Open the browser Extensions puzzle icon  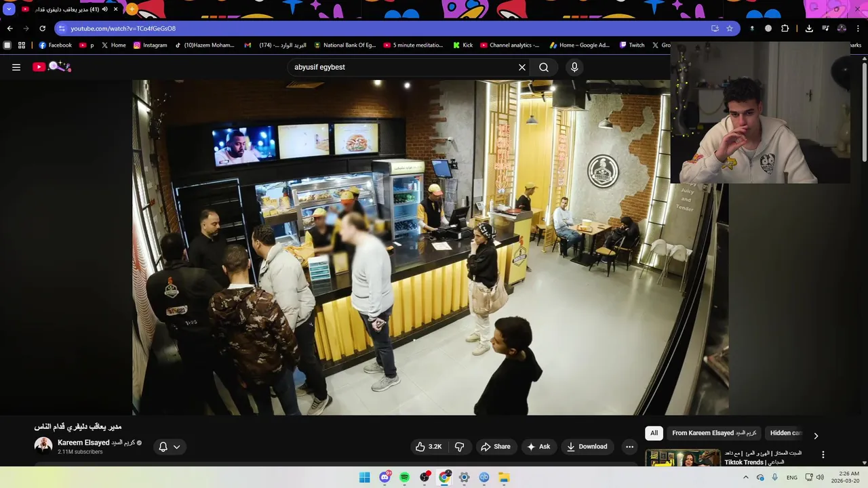coord(785,28)
